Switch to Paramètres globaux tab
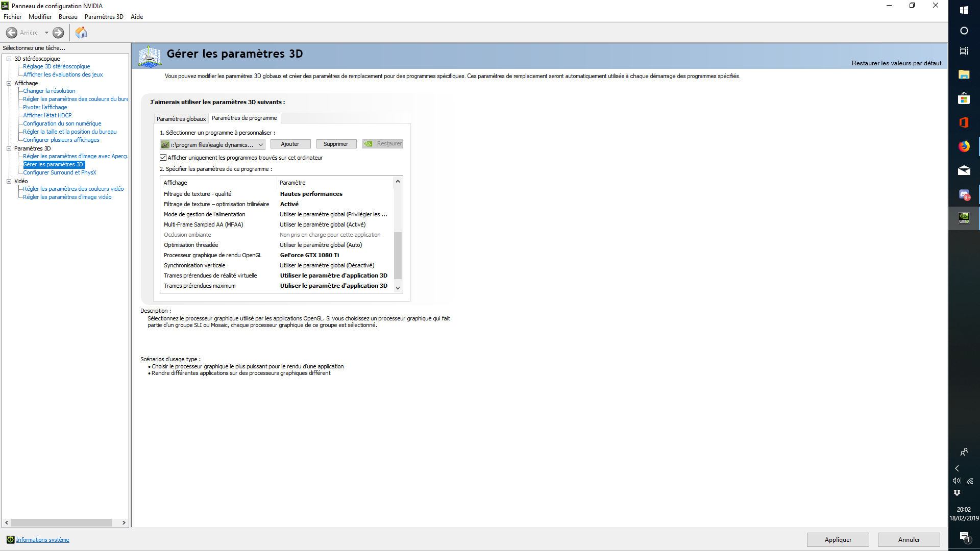The width and height of the screenshot is (980, 551). [x=181, y=119]
